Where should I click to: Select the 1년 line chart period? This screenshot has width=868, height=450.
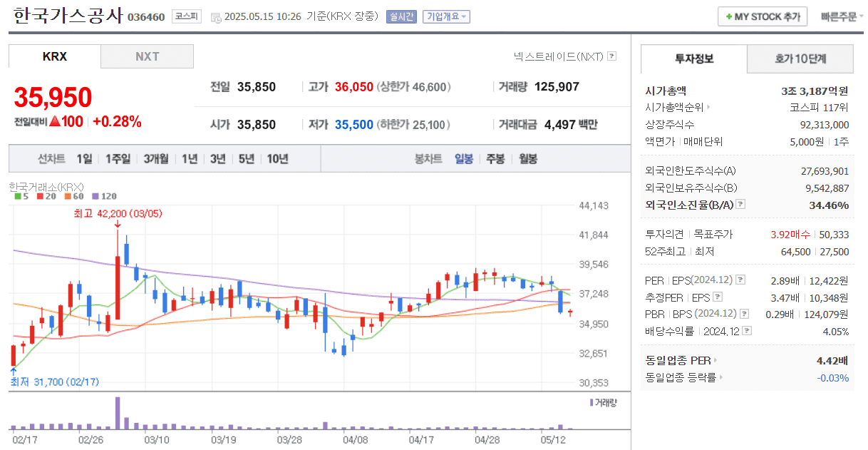tap(190, 159)
